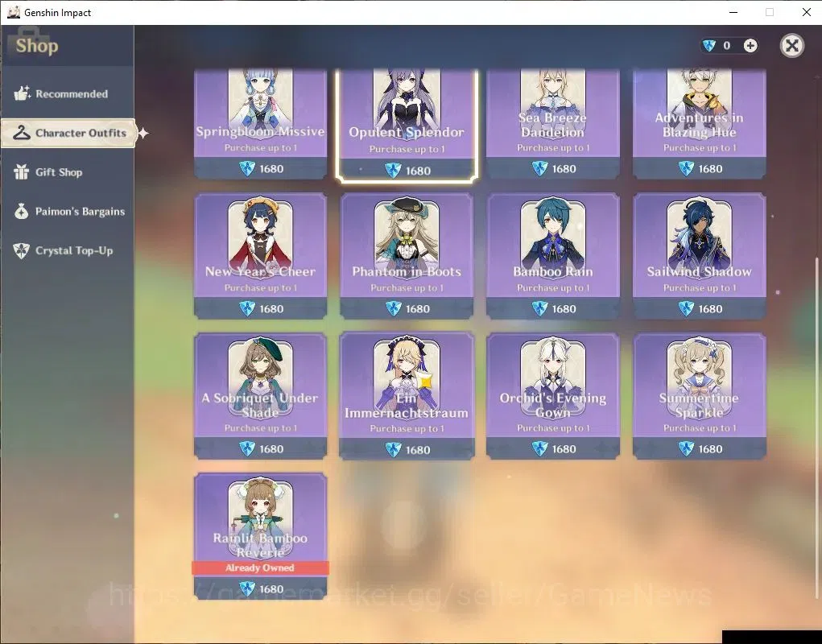The image size is (822, 644).
Task: Open the Rainlit Bamboo Reverie outfit card
Action: (x=261, y=535)
